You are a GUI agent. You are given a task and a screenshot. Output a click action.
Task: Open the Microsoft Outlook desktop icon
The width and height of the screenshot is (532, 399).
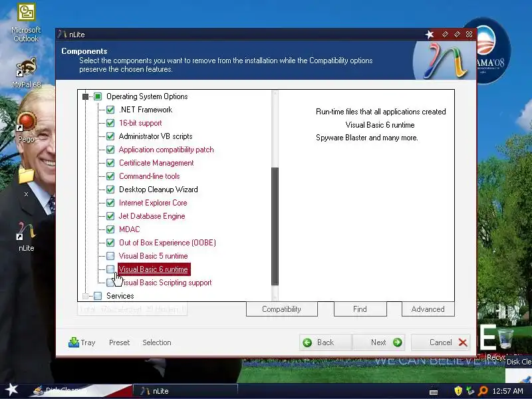pyautogui.click(x=26, y=23)
